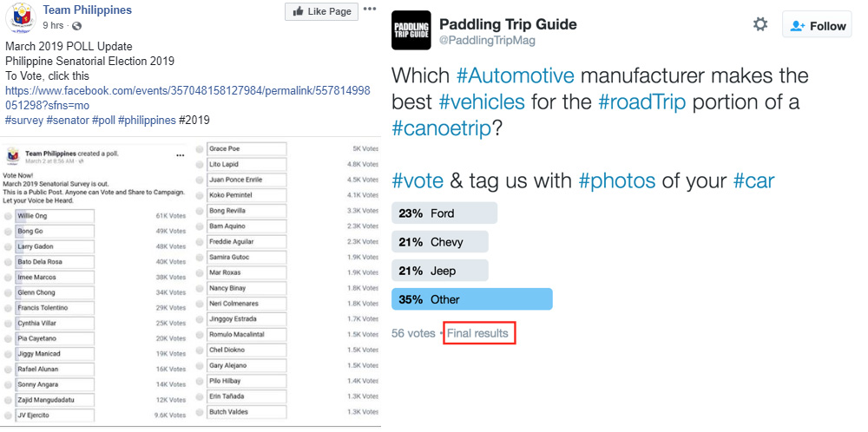Select the Grace Poe radio button
Screen dimensions: 868x432
tap(200, 149)
